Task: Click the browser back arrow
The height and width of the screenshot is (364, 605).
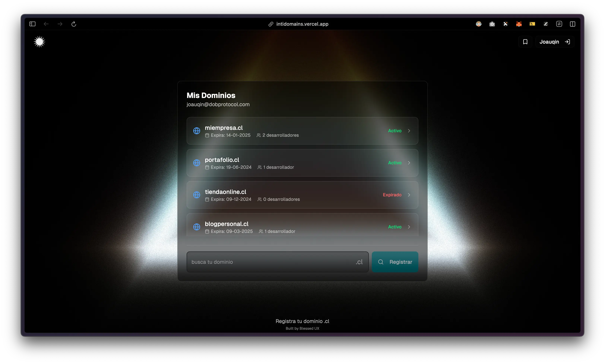Action: [46, 24]
